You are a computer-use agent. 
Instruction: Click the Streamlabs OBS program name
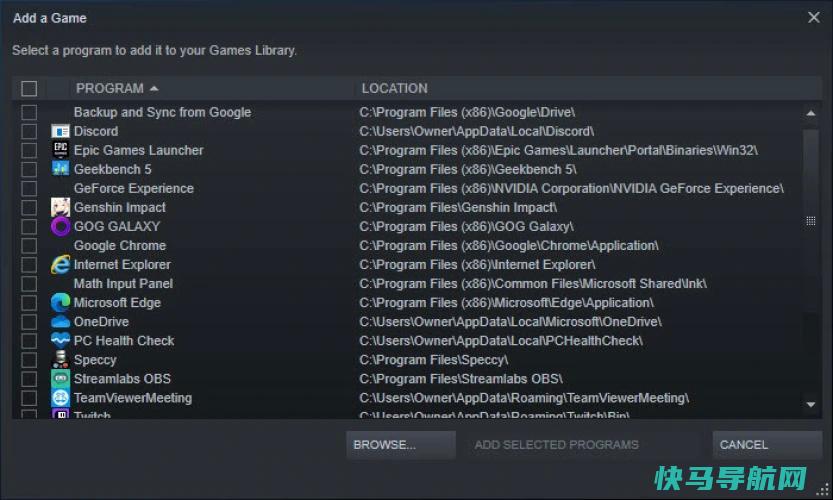click(122, 379)
